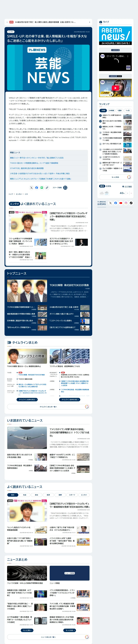
Task: Open related link 少年忍者・小田将聖 退所
Action: pyautogui.click(x=40, y=173)
